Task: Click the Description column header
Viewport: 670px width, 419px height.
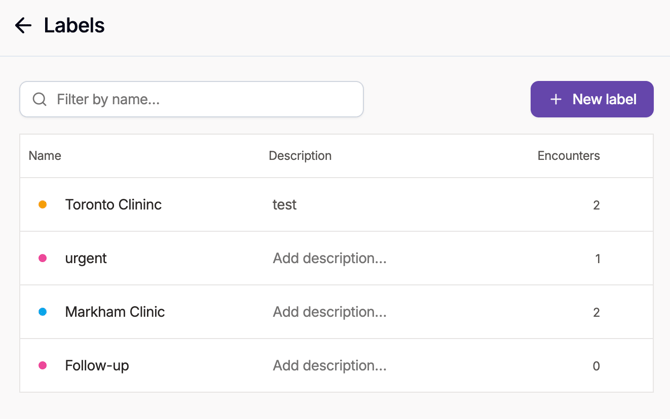Action: [300, 155]
